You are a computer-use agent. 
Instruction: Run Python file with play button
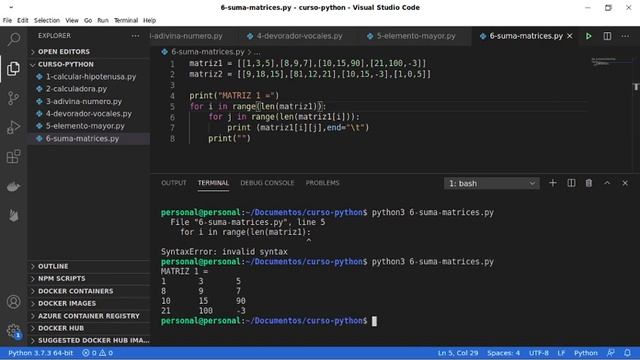pyautogui.click(x=589, y=36)
